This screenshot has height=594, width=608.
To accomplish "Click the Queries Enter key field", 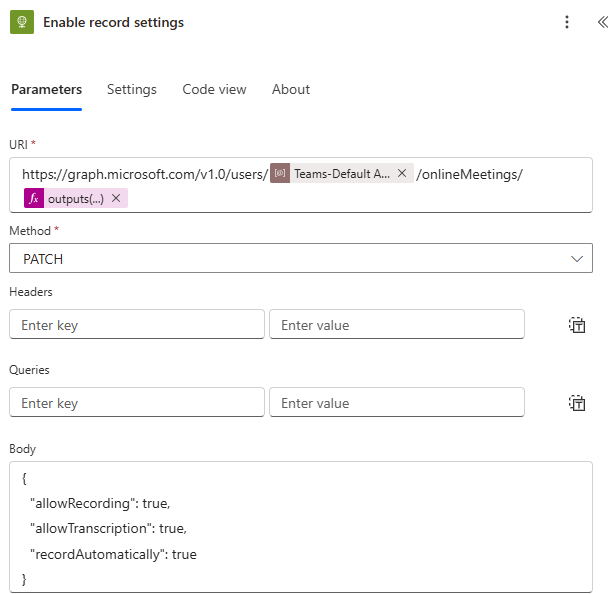I will (x=137, y=402).
